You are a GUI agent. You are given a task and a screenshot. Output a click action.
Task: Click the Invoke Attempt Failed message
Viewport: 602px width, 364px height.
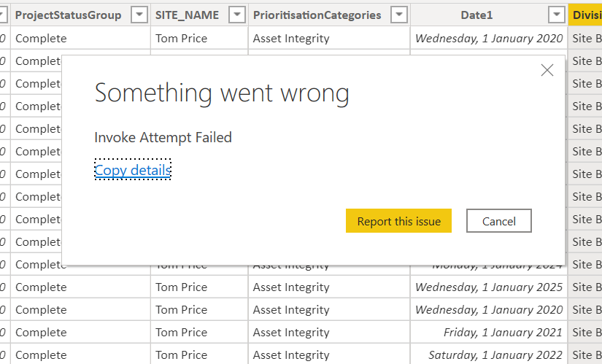[x=163, y=137]
